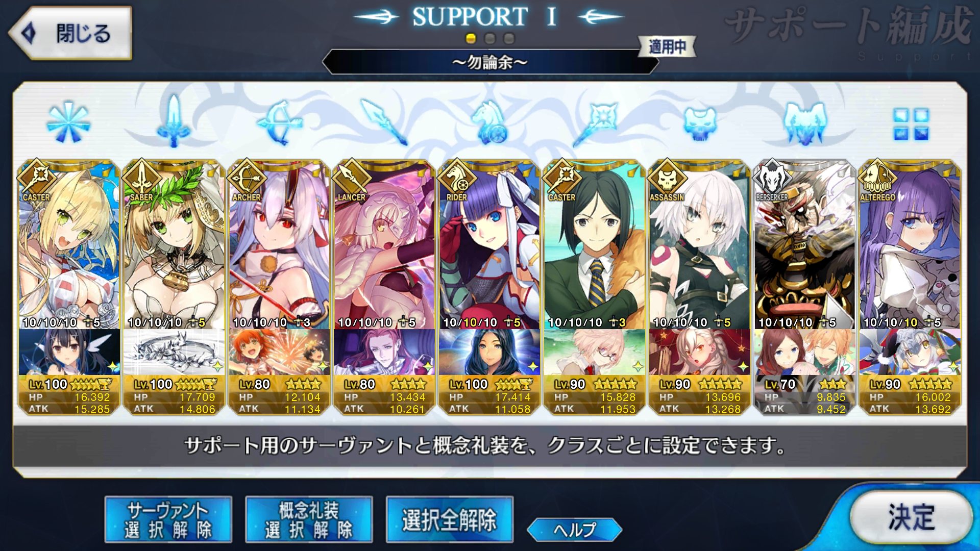Switch to third support set dot
Viewport: 980px width, 551px height.
pos(509,38)
